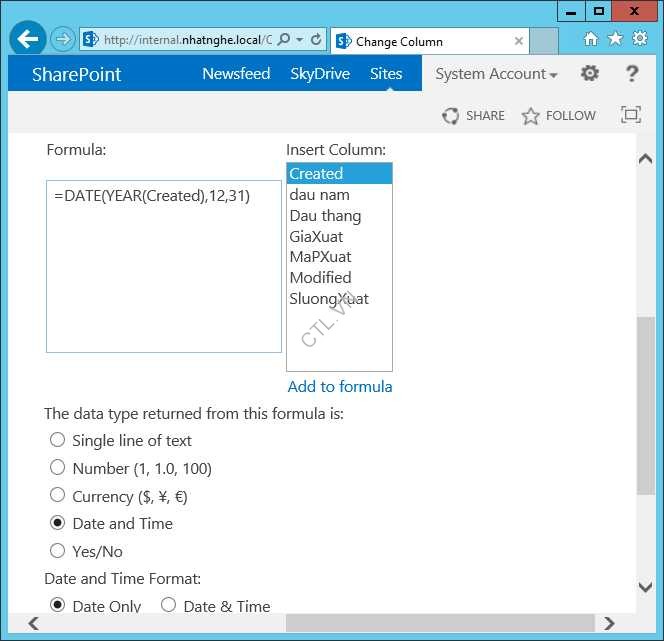The width and height of the screenshot is (664, 641).
Task: Choose Single line of text radio
Action: 57,440
